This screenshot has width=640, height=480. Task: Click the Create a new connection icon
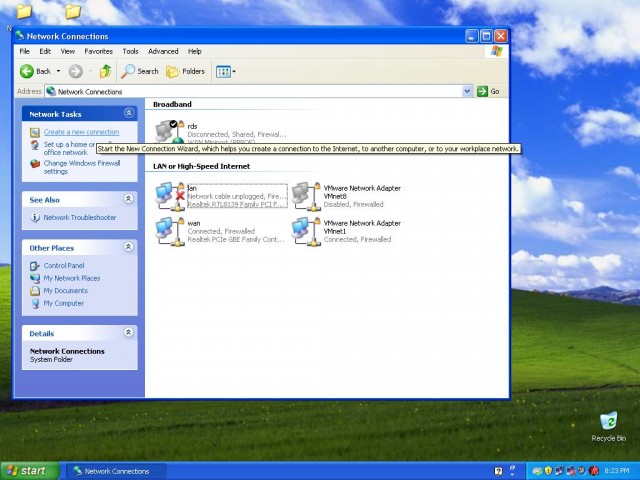tap(35, 132)
